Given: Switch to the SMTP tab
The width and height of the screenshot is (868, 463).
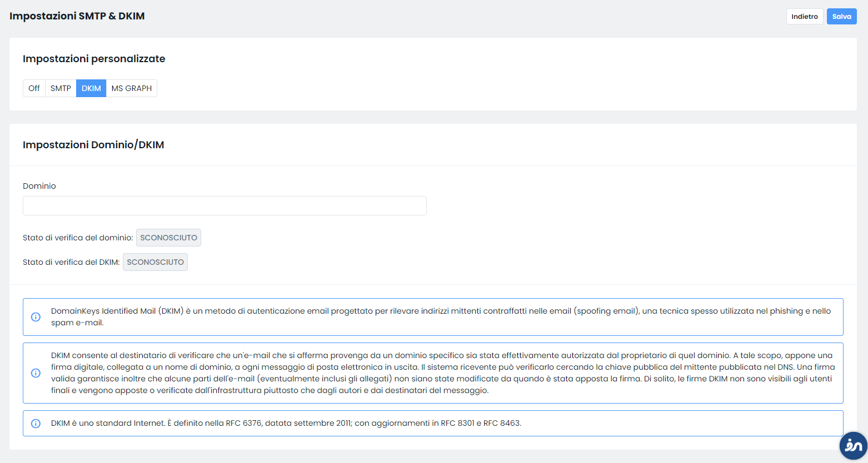Looking at the screenshot, I should click(60, 88).
